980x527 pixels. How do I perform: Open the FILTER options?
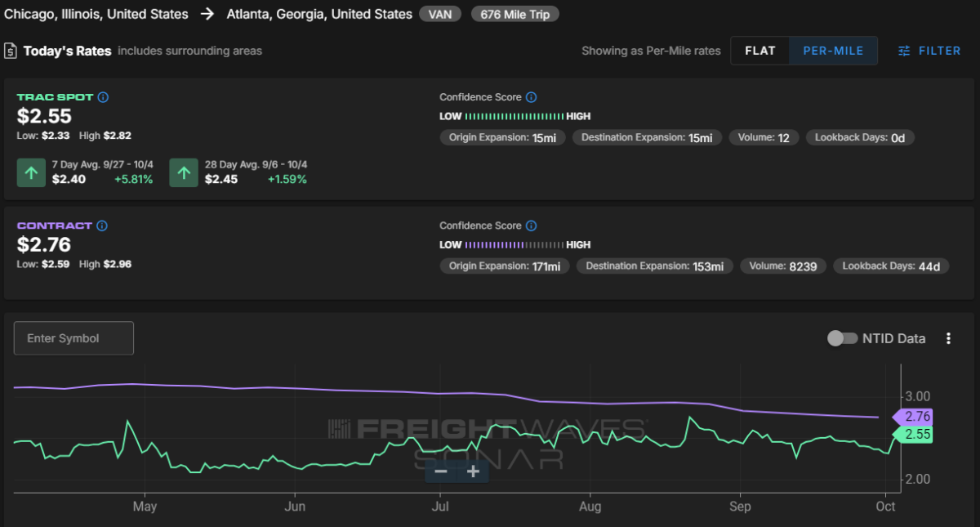click(929, 51)
